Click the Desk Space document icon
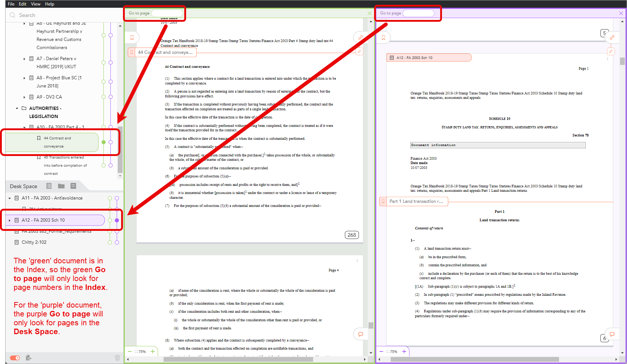This screenshot has height=364, width=627. tap(73, 186)
